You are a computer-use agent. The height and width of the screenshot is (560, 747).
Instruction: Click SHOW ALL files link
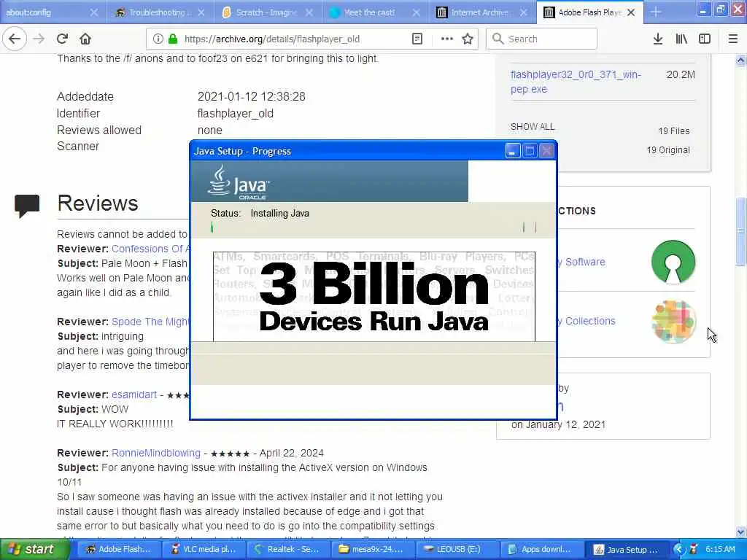click(x=533, y=127)
